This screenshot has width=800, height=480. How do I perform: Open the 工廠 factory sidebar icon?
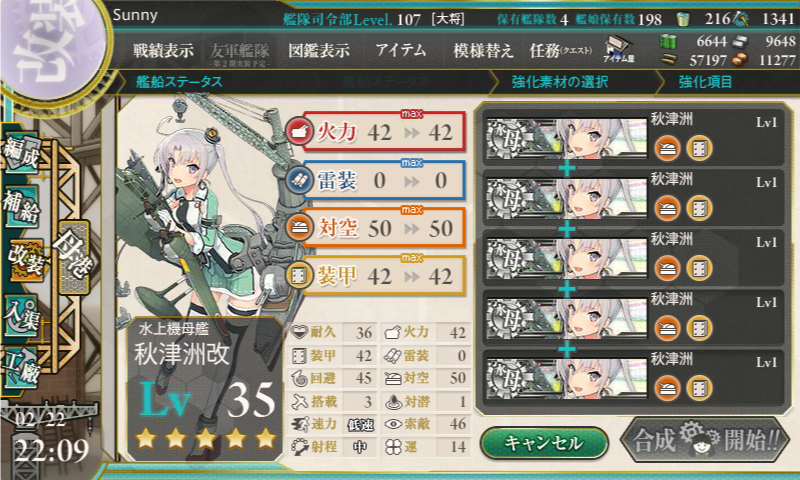click(20, 368)
